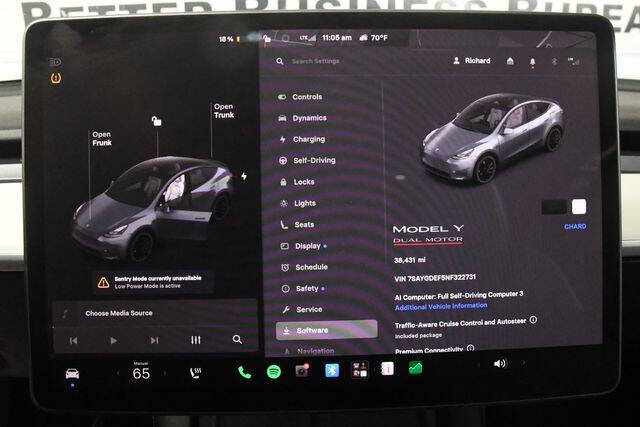Lower temperature with left arrow by 65
This screenshot has height=427, width=640.
click(118, 373)
